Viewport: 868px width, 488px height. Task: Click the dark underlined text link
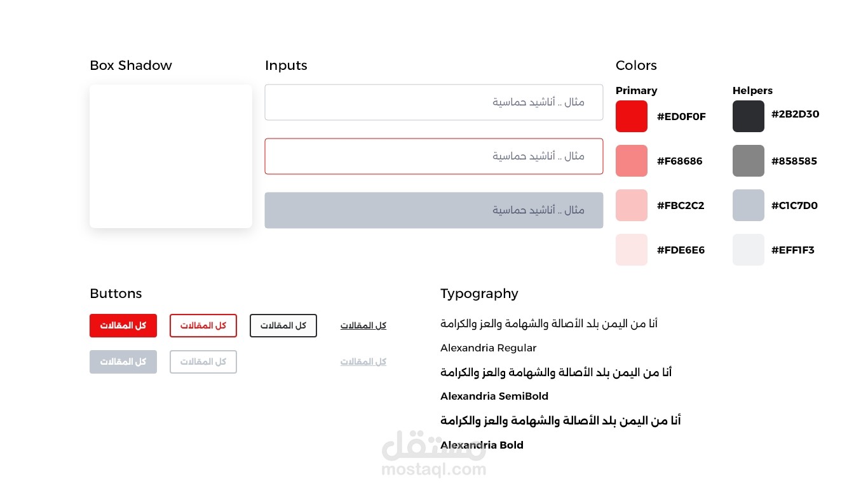point(363,325)
